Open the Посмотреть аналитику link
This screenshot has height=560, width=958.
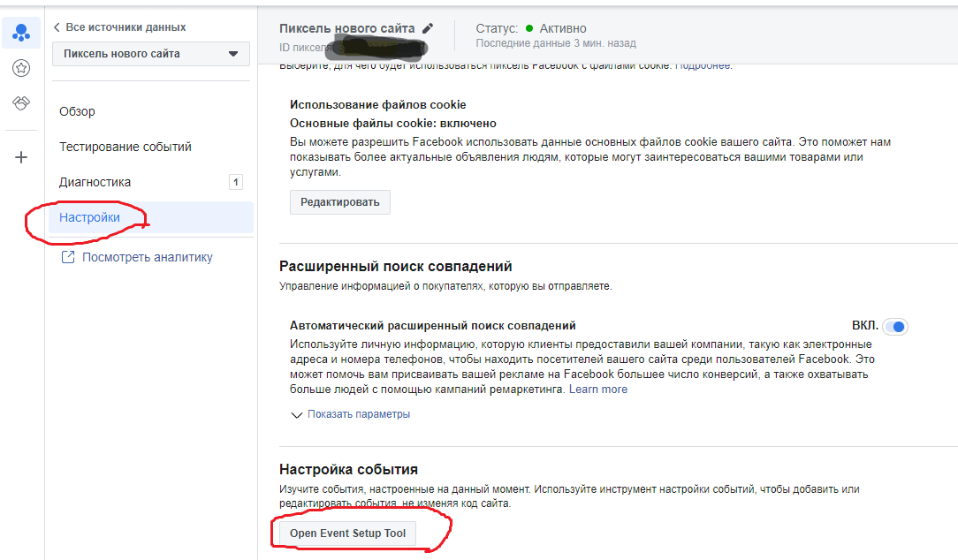coord(148,258)
